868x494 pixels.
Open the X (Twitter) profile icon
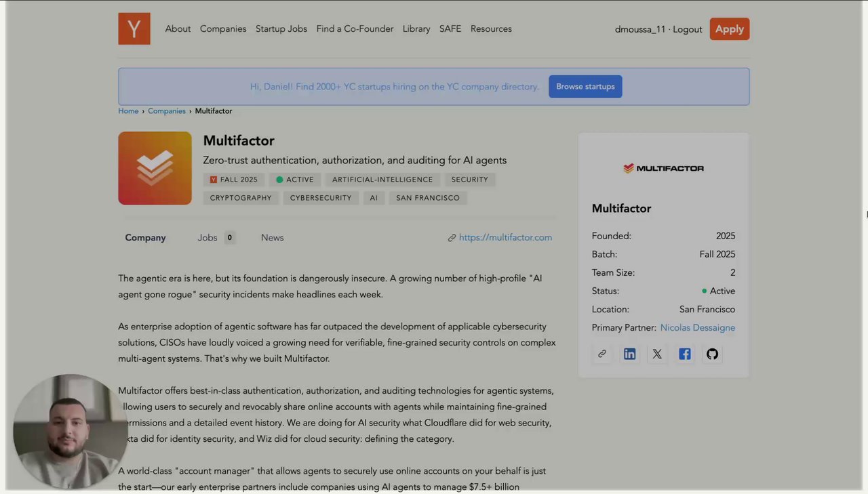tap(657, 354)
